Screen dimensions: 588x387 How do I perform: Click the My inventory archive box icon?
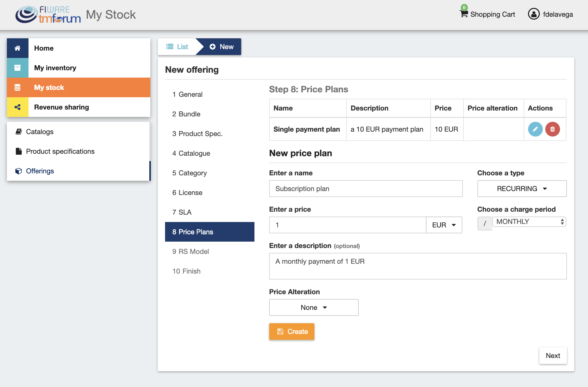17,68
